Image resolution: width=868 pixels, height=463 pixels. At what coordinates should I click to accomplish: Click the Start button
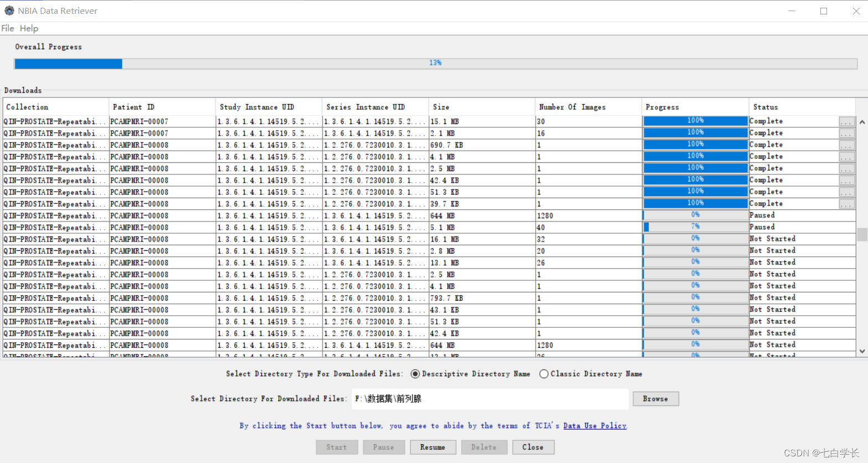(x=337, y=447)
